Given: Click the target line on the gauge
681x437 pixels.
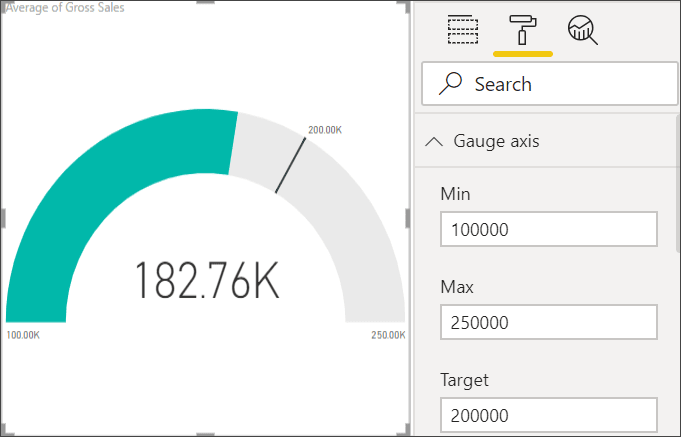Looking at the screenshot, I should [291, 166].
